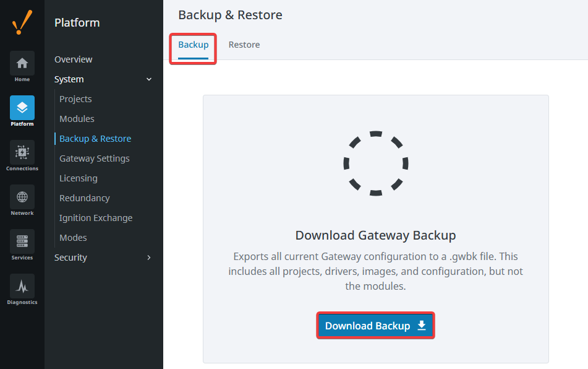The image size is (588, 369).
Task: Click the Backup & Restore page title
Action: pyautogui.click(x=230, y=15)
